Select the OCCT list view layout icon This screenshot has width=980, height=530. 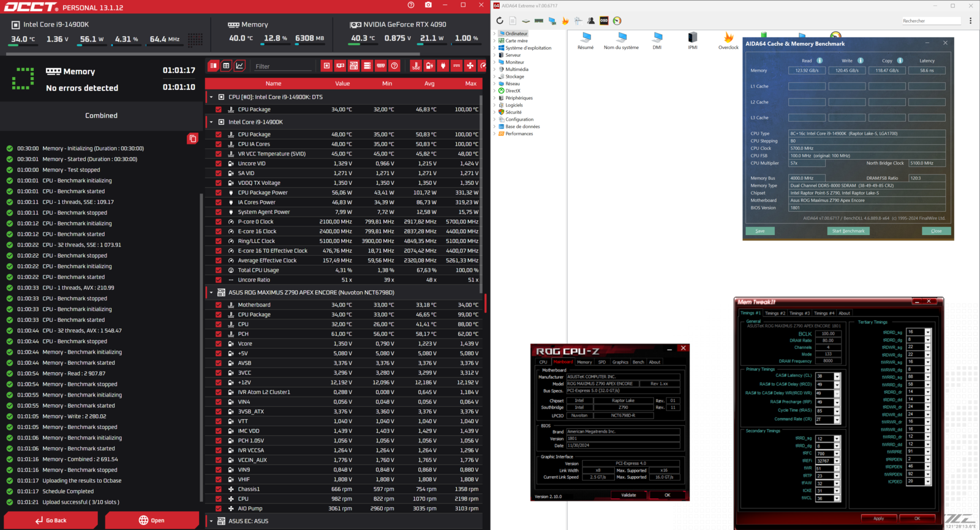click(213, 65)
